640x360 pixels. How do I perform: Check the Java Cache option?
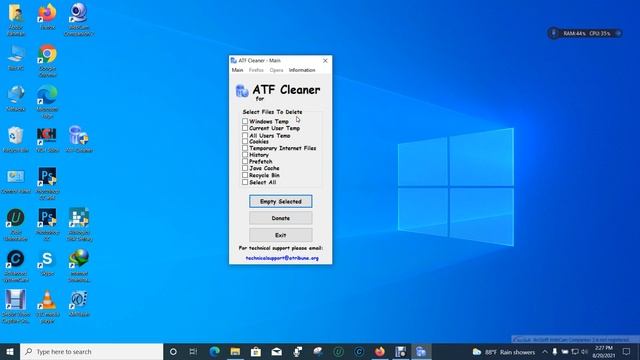(x=245, y=168)
